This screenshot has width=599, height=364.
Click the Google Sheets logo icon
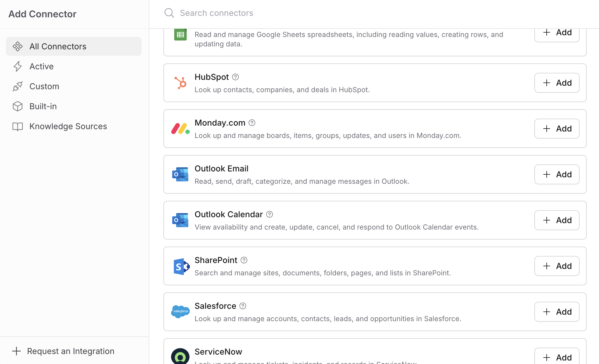coord(180,35)
